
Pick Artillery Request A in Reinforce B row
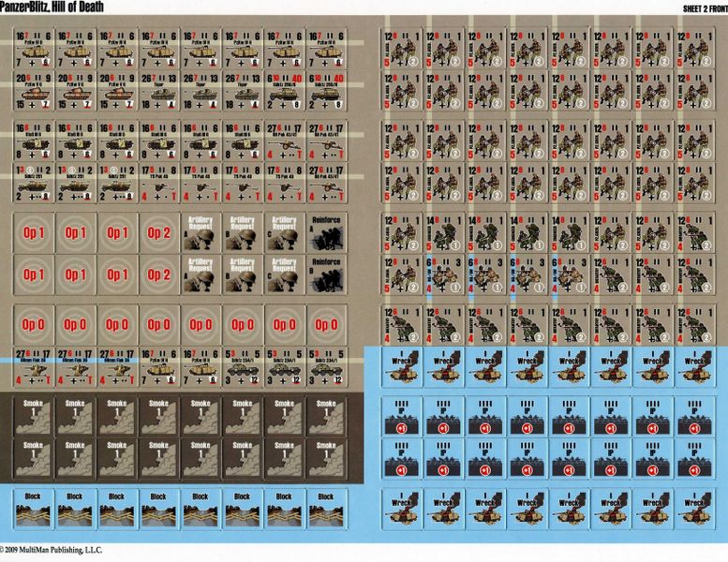(201, 274)
